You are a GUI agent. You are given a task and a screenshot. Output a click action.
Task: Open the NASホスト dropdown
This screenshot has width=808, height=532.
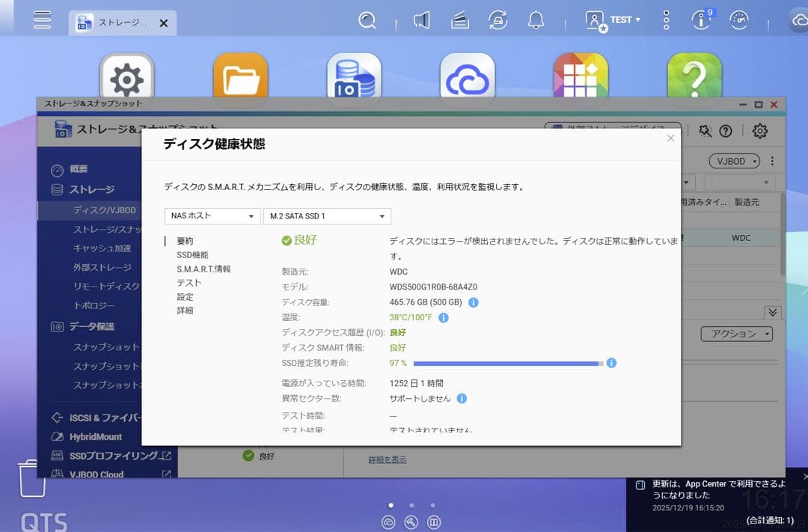[x=212, y=215]
